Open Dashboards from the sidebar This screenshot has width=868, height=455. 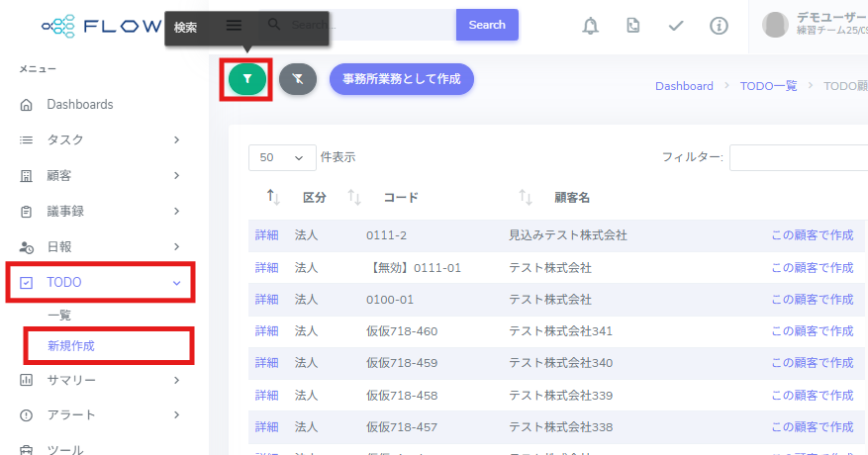pos(79,104)
